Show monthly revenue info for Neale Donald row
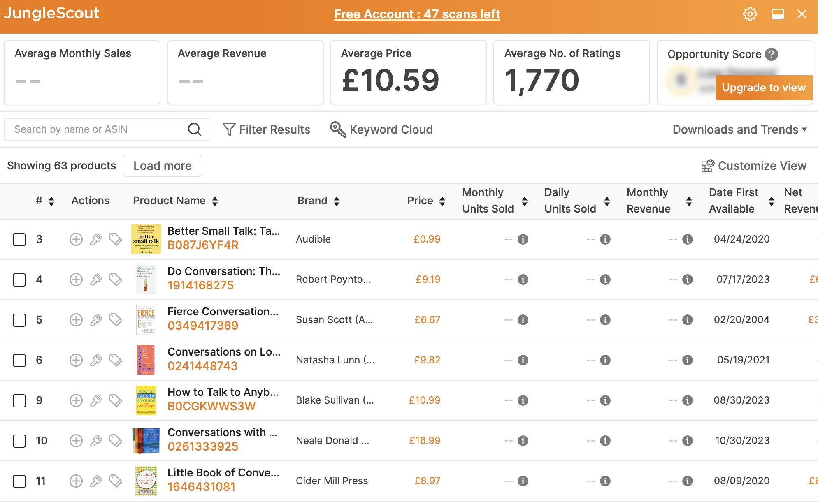This screenshot has height=504, width=818. click(688, 441)
